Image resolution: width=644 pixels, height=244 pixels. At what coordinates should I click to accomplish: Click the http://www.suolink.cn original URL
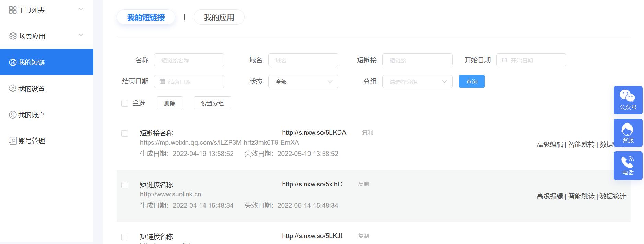tap(170, 194)
